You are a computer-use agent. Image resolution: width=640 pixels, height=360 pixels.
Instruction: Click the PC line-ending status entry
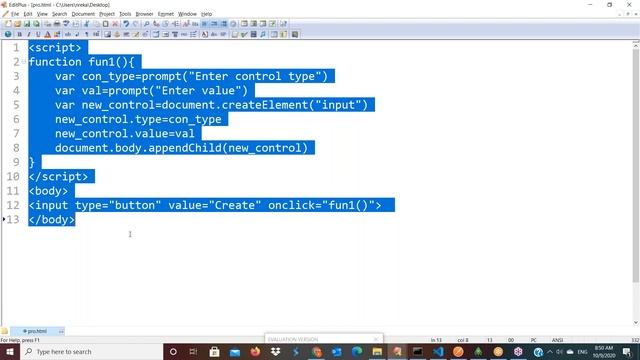pos(533,340)
